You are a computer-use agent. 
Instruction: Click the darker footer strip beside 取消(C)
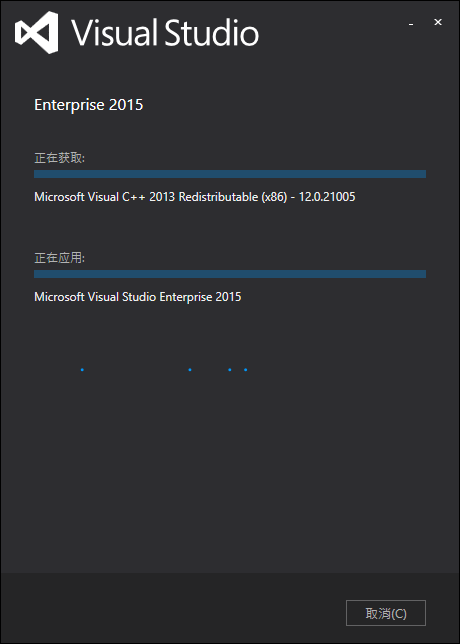pyautogui.click(x=172, y=608)
